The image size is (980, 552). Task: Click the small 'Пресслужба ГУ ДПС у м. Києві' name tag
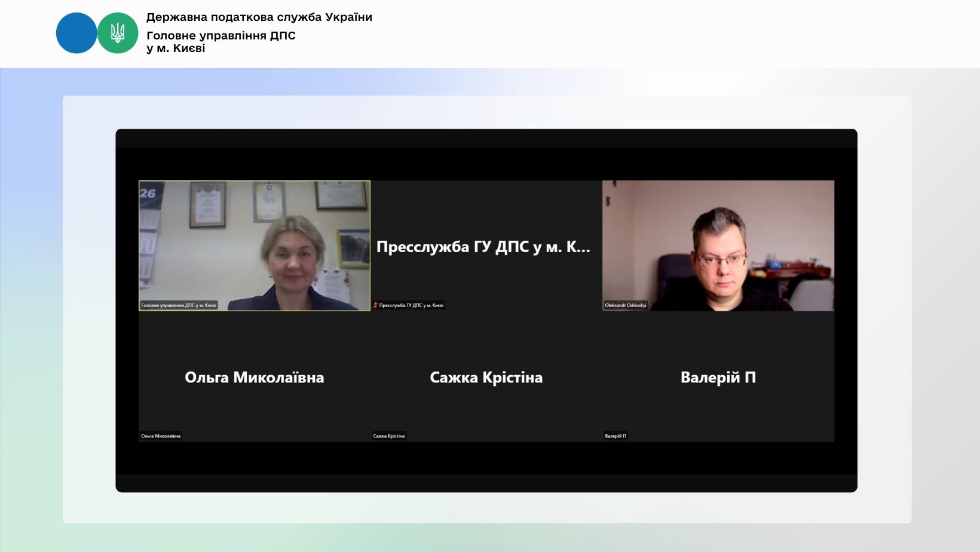coord(411,305)
